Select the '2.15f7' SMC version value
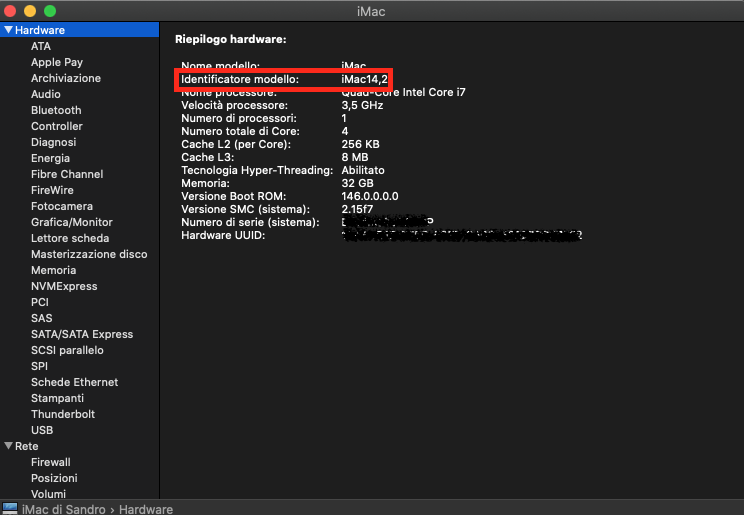This screenshot has height=515, width=744. 357,209
